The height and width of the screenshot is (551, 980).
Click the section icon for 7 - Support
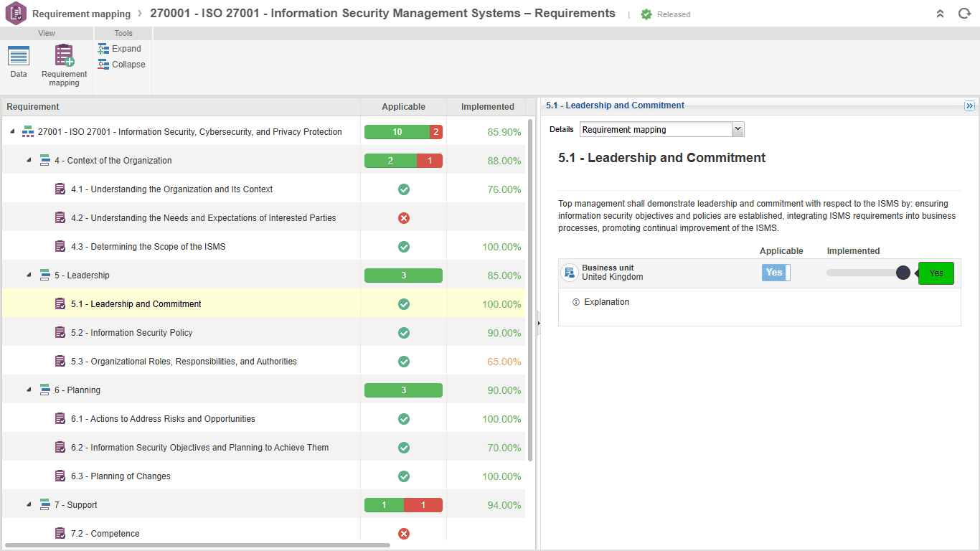coord(44,505)
